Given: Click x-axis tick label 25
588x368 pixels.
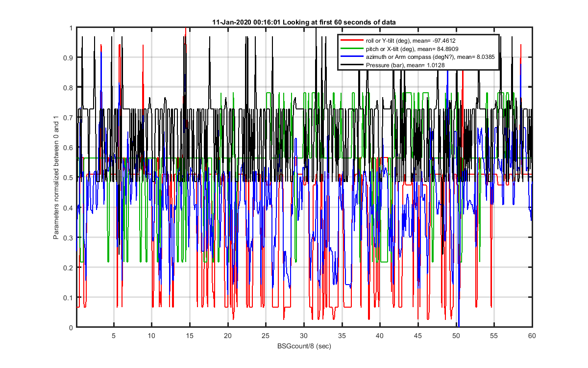Looking at the screenshot, I should (266, 335).
